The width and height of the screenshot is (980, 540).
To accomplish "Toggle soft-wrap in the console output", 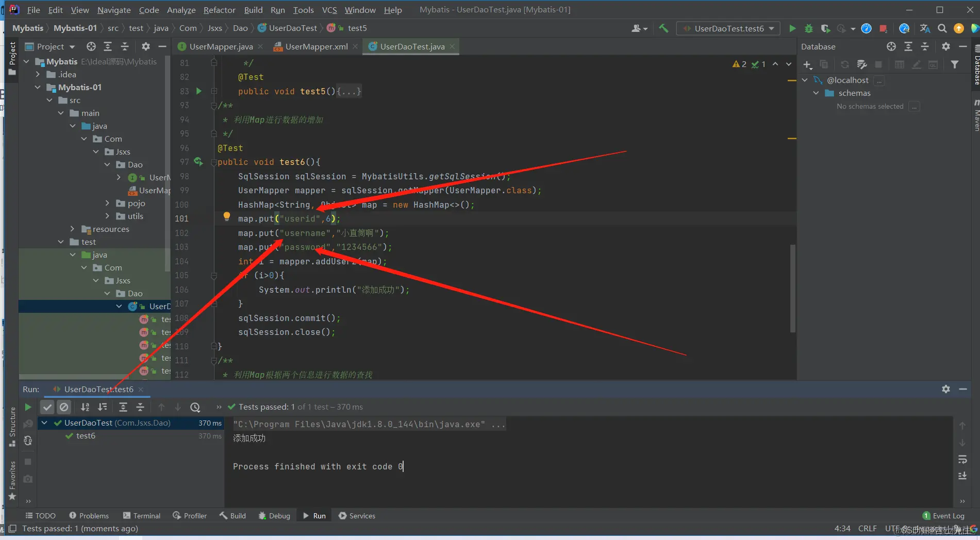I will [x=962, y=459].
